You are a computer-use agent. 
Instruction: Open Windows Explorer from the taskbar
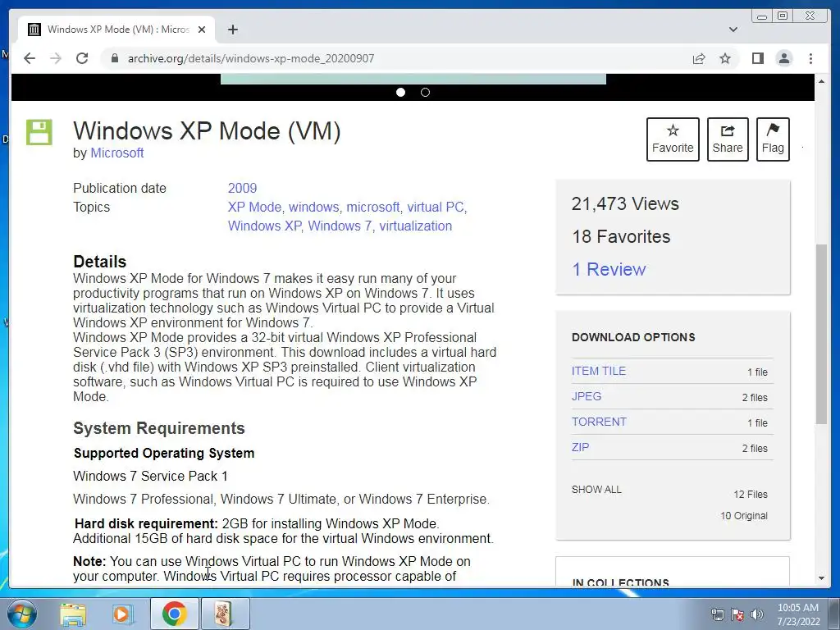(73, 614)
